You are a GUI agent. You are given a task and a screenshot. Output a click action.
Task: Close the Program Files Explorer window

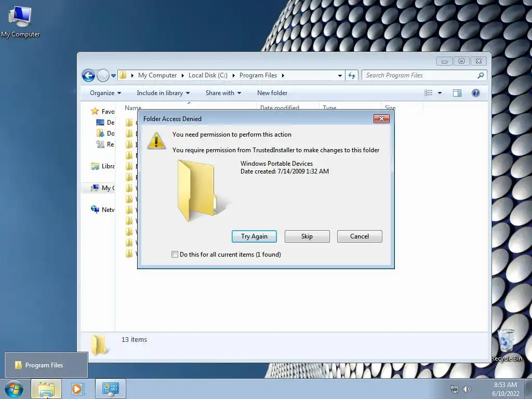click(478, 61)
